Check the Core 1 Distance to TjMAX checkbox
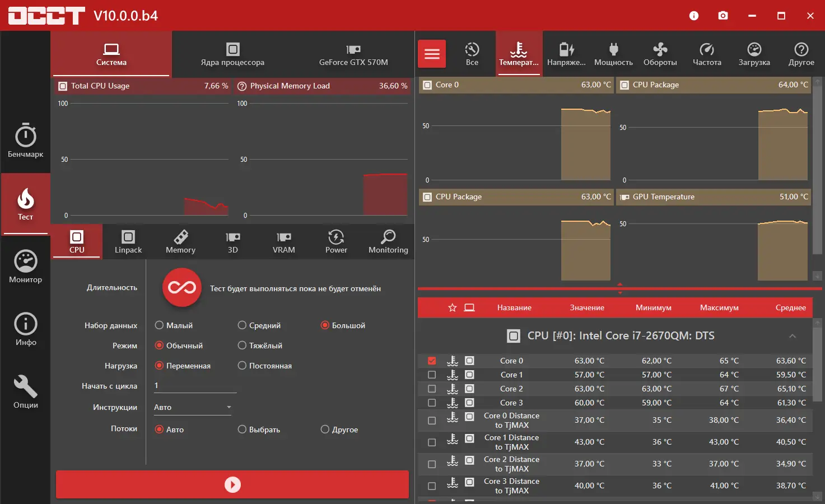The image size is (825, 504). pyautogui.click(x=432, y=442)
